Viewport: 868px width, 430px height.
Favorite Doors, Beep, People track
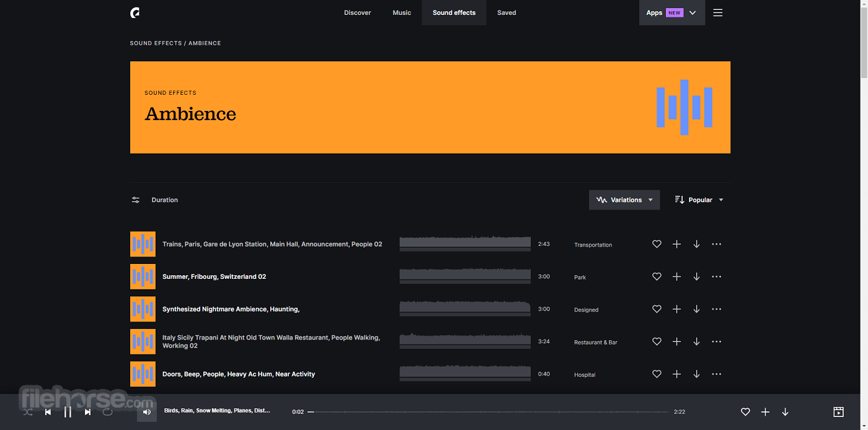(657, 374)
